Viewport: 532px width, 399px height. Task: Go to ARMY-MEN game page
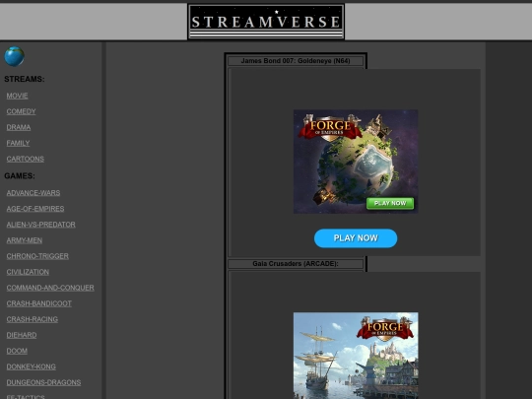(x=25, y=240)
